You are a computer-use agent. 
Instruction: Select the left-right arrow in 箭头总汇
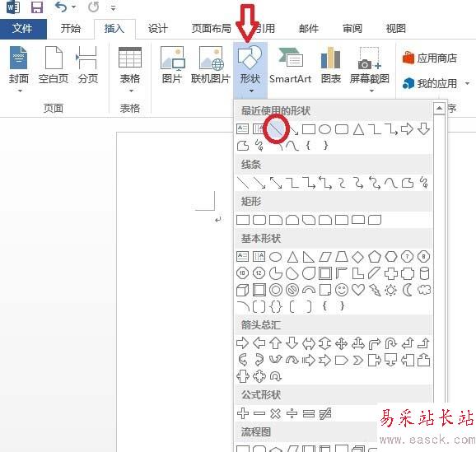[309, 343]
